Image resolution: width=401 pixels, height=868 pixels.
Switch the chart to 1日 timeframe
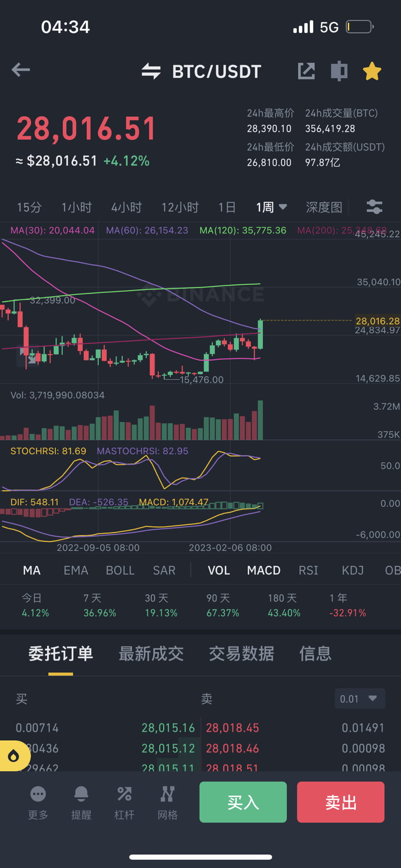227,207
